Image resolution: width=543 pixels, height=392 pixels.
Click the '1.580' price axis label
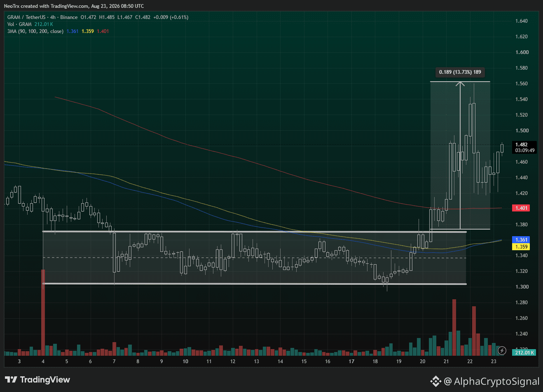point(522,68)
